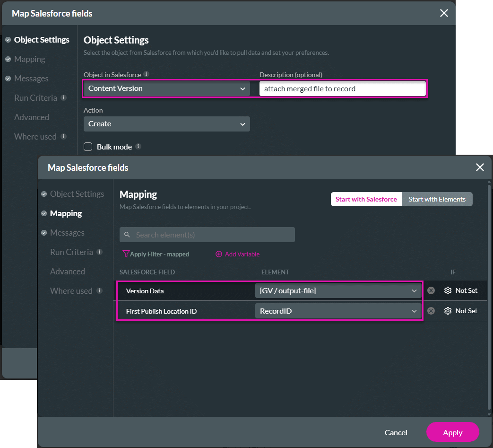The height and width of the screenshot is (448, 493).
Task: Remove the Version Data mapping row
Action: [431, 290]
